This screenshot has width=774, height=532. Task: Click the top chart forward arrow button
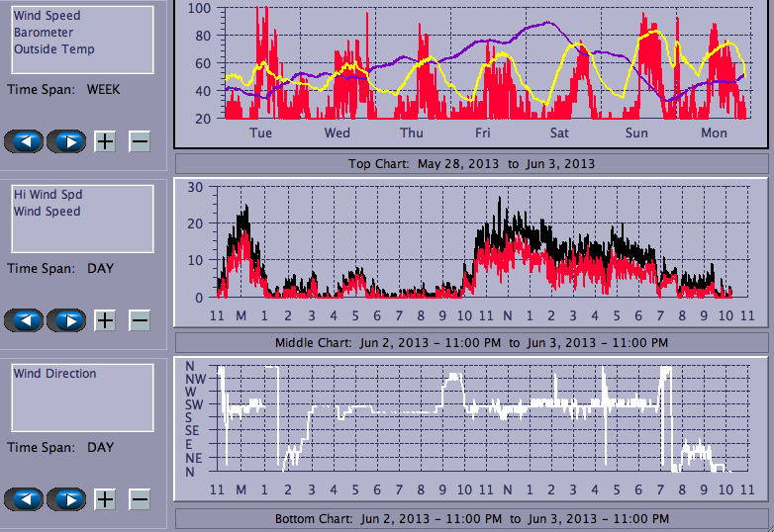tap(67, 141)
